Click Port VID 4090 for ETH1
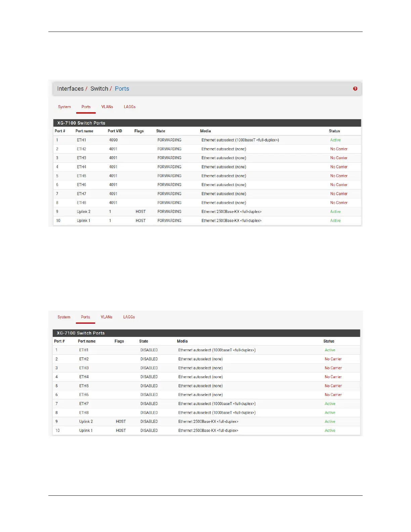Viewport: 411px width, 532px height. point(113,140)
